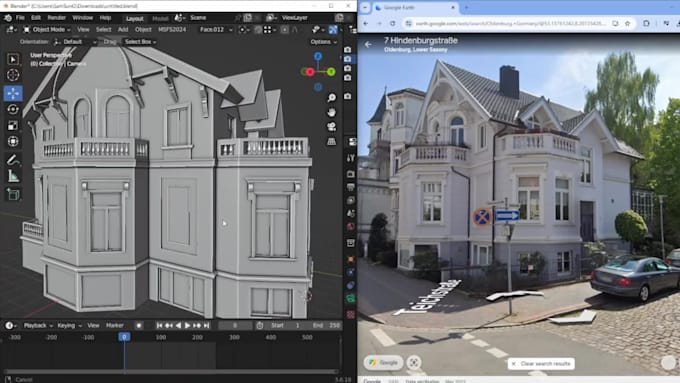This screenshot has height=383, width=680.
Task: Open the Marker menu in timeline
Action: point(115,325)
